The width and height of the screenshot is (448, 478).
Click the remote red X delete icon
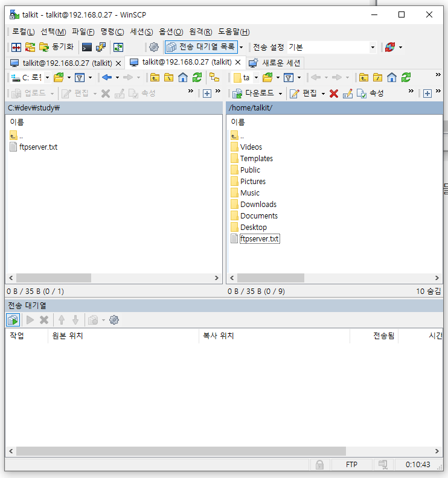tap(334, 94)
